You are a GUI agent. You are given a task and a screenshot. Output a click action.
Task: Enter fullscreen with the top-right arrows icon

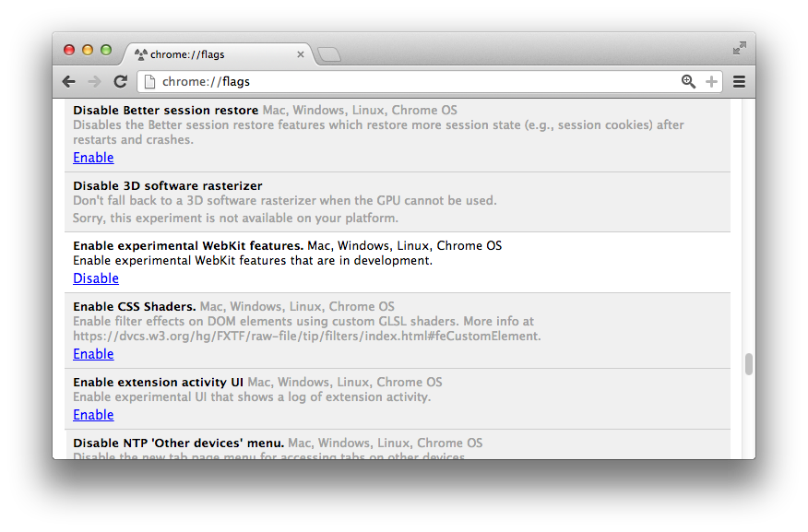click(x=739, y=48)
